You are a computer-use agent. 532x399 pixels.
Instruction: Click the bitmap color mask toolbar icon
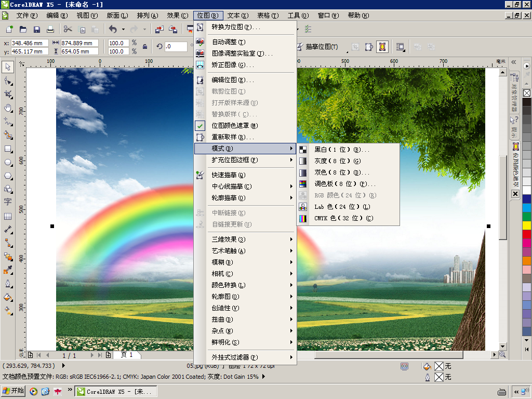(x=382, y=47)
